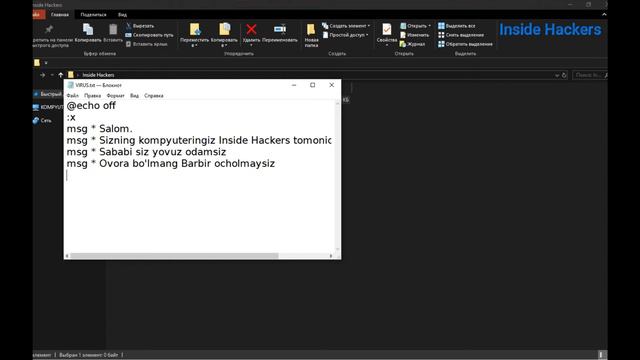Click the Paste (Вставить) icon in the ribbon
The height and width of the screenshot is (360, 640).
point(113,29)
